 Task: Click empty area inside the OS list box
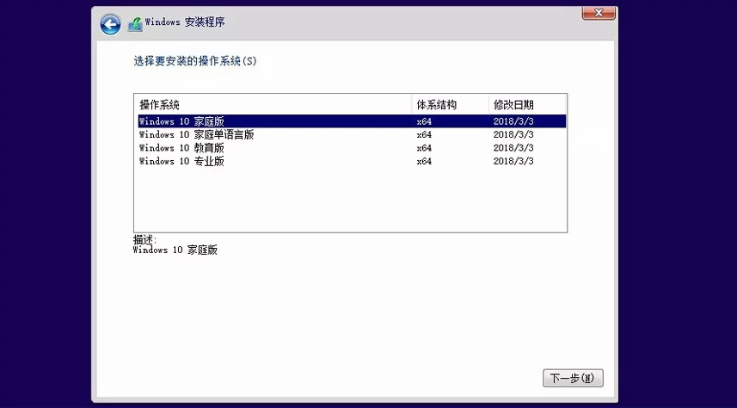[x=350, y=200]
